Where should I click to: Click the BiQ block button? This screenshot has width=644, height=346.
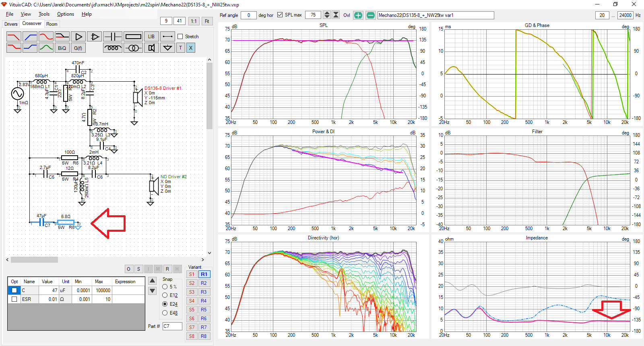(x=62, y=48)
